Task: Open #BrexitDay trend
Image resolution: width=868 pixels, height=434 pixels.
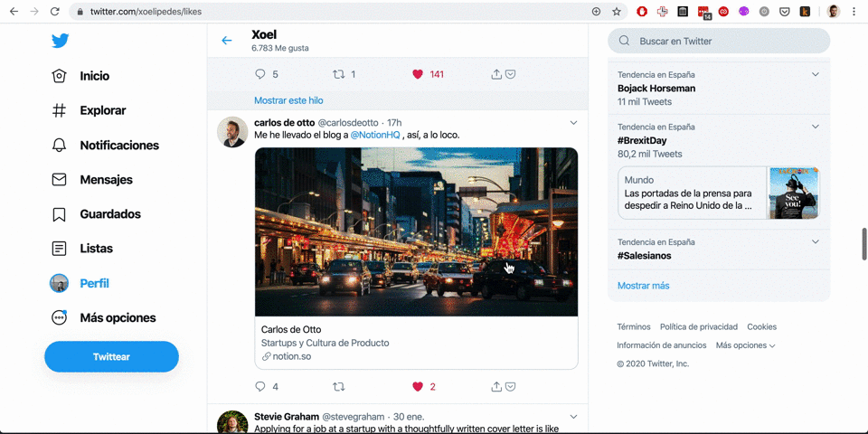Action: click(x=642, y=141)
